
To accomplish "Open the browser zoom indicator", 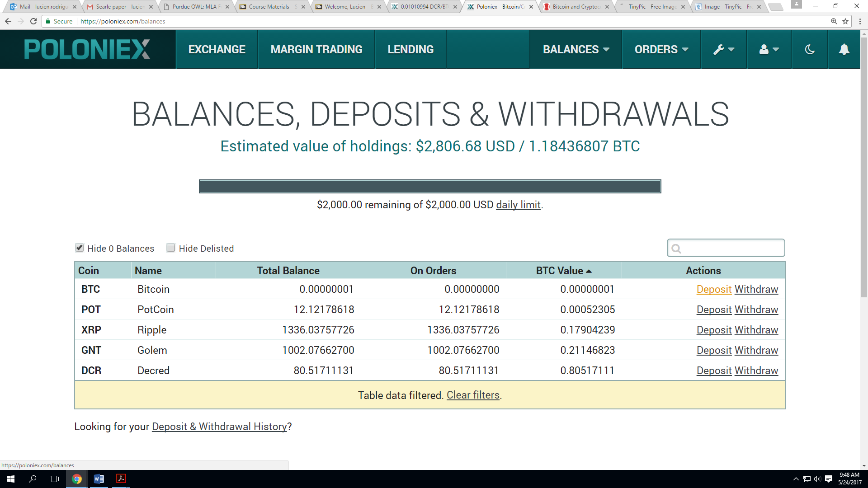I will (834, 21).
